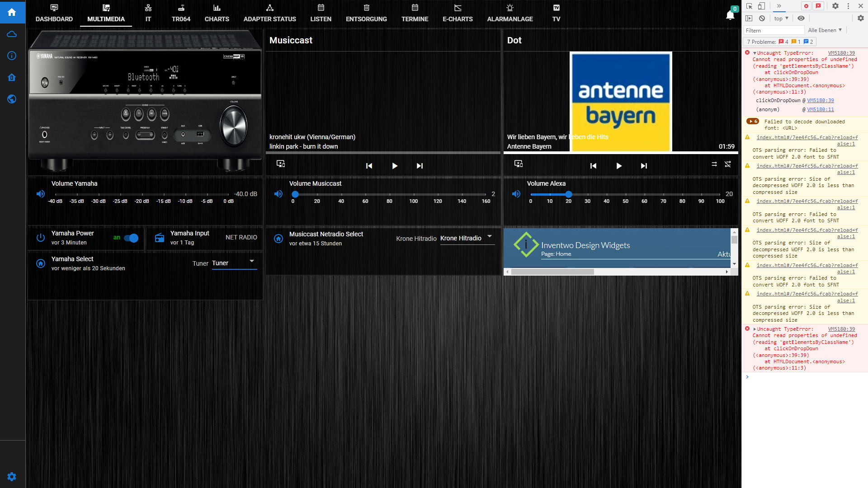The image size is (868, 488).
Task: Skip to previous track in Dot player
Action: pyautogui.click(x=594, y=166)
